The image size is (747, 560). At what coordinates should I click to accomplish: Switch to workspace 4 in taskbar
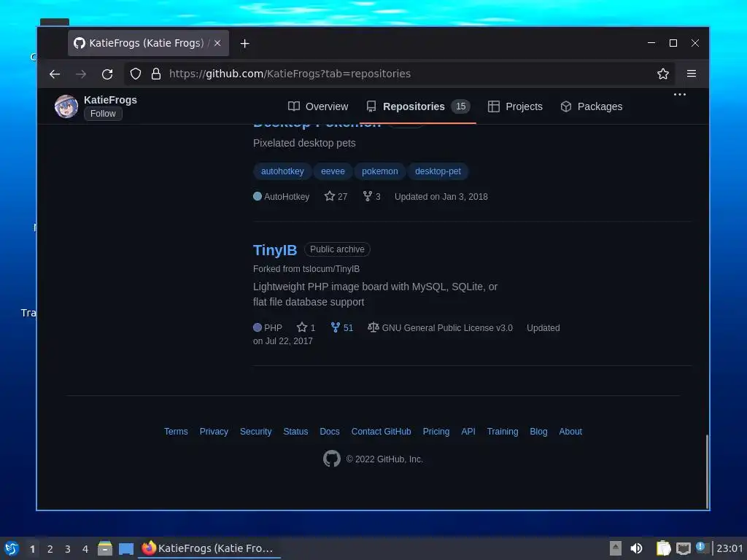point(85,549)
